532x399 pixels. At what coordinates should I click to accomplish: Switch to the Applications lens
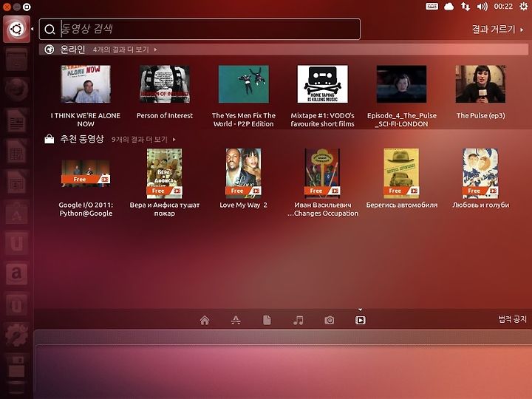(x=236, y=320)
